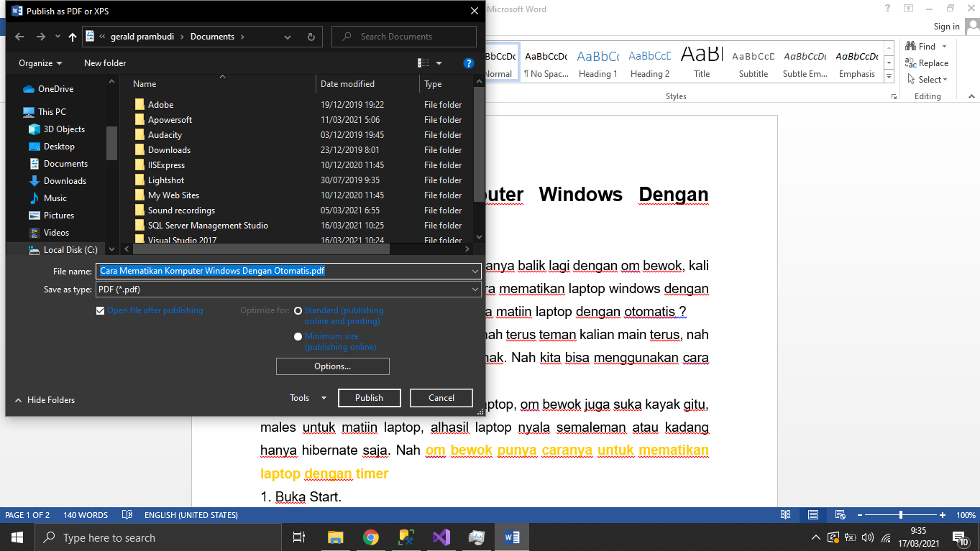Open Videos in the navigation pane

pyautogui.click(x=49, y=233)
